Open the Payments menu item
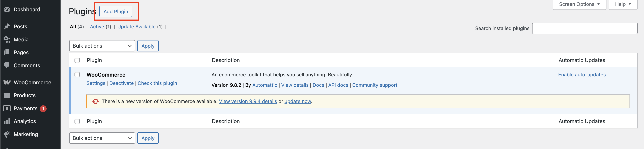The width and height of the screenshot is (644, 149). click(25, 108)
